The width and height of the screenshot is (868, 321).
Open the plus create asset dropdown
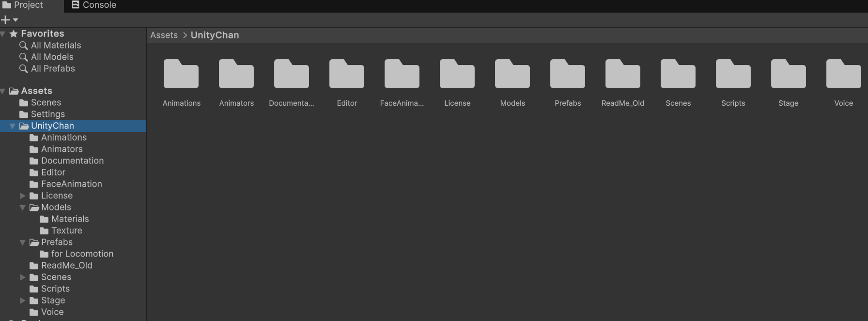(x=9, y=20)
